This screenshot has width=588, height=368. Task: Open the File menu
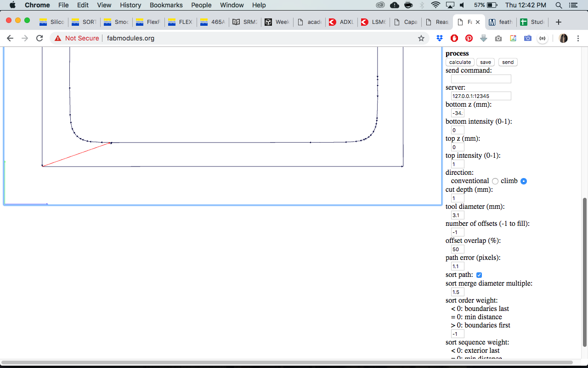coord(63,5)
